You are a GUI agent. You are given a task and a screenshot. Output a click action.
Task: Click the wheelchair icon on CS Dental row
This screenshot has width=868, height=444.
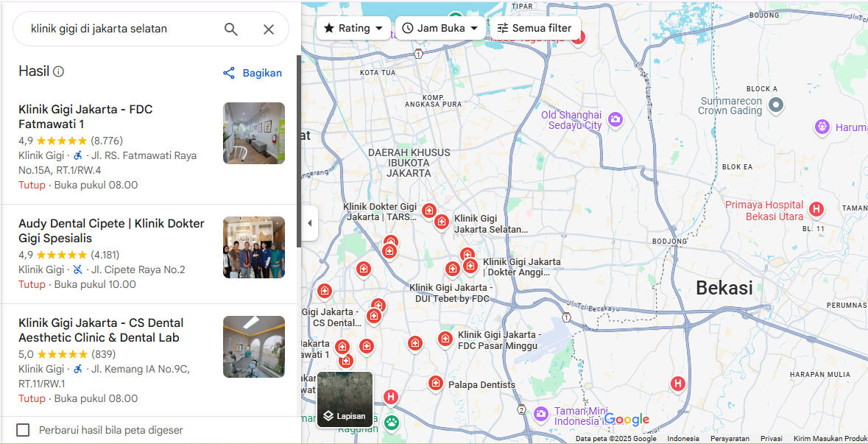coord(78,369)
